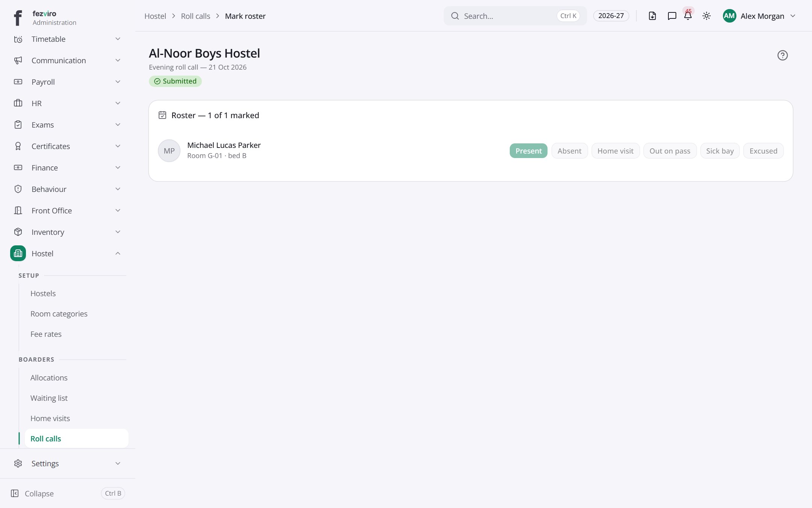Open Home visits in the sidebar
812x508 pixels.
tap(50, 418)
